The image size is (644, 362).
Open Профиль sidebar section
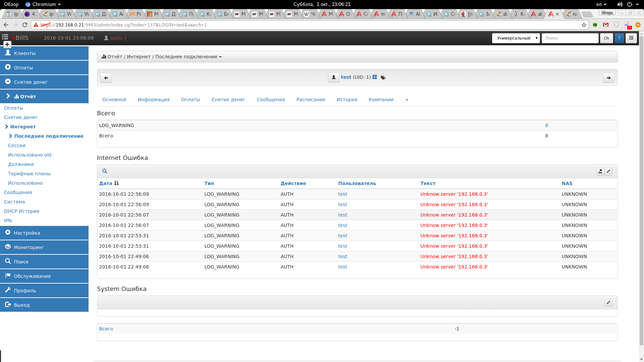click(44, 291)
